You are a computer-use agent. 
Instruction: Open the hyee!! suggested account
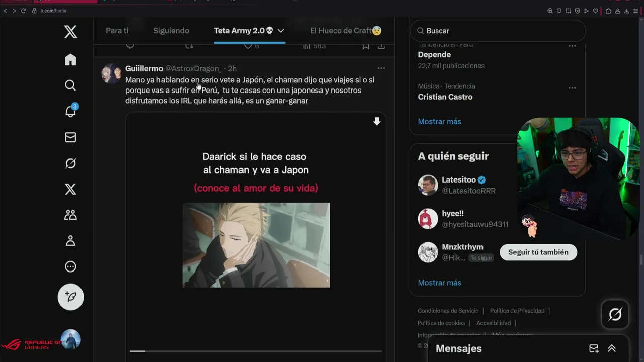(x=453, y=213)
